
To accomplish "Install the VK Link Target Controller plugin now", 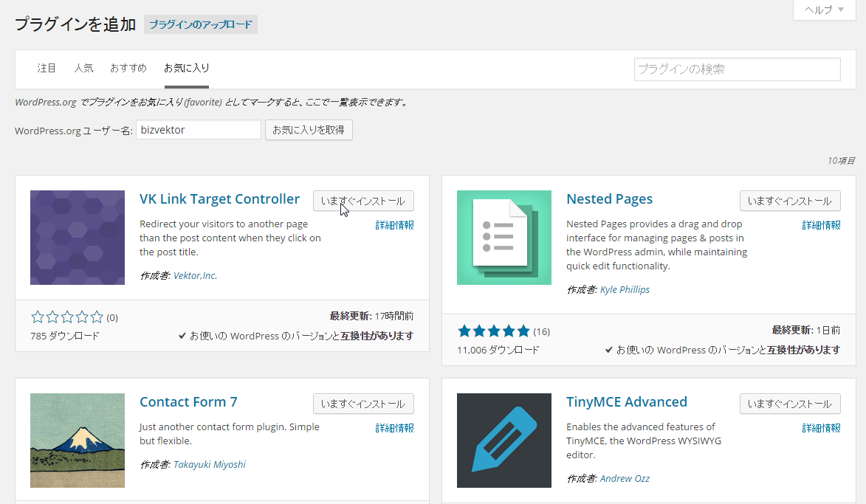I will pos(363,201).
